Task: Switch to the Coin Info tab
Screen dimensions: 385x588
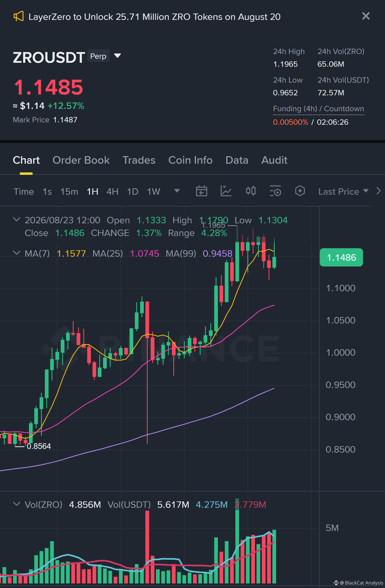Action: pos(190,160)
